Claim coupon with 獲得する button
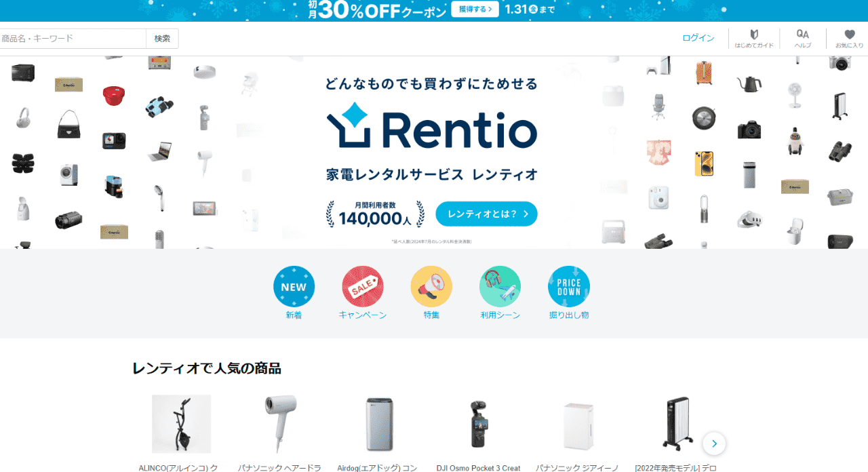 [x=475, y=9]
